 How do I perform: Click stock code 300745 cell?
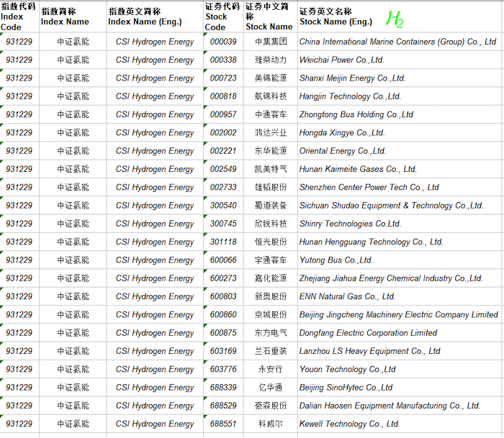(x=223, y=224)
